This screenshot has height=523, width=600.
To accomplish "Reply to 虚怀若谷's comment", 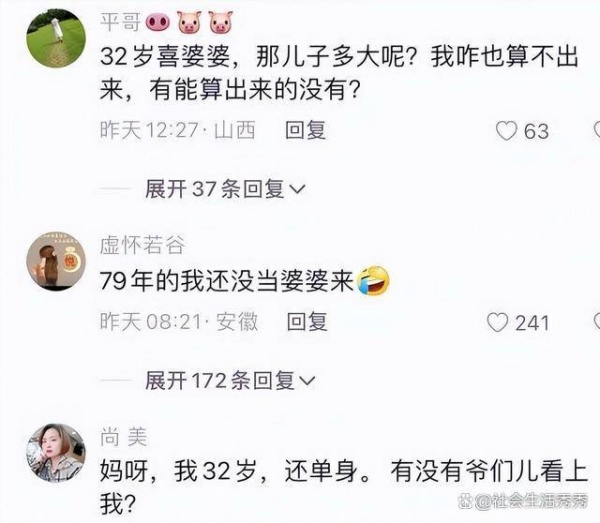I will [307, 322].
